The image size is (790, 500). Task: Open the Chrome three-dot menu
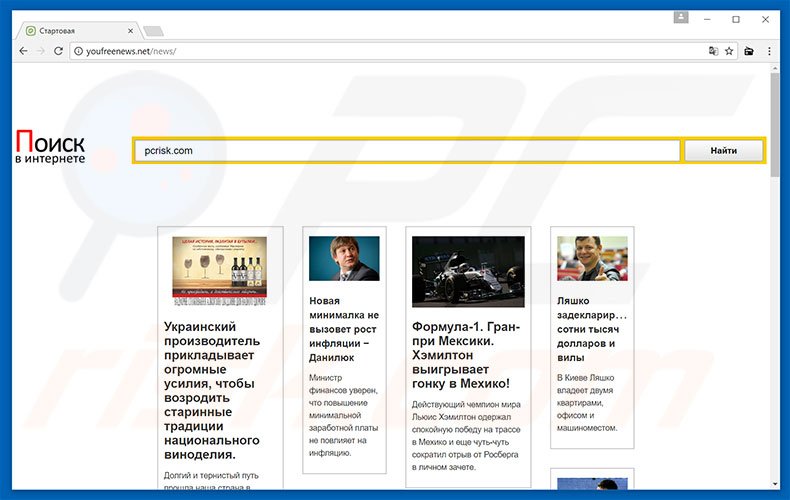point(769,51)
